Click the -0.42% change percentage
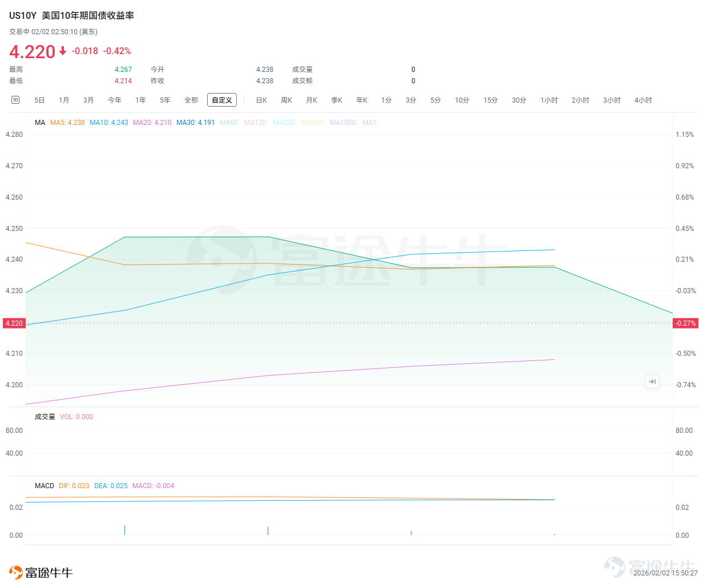This screenshot has height=588, width=707. pos(117,51)
